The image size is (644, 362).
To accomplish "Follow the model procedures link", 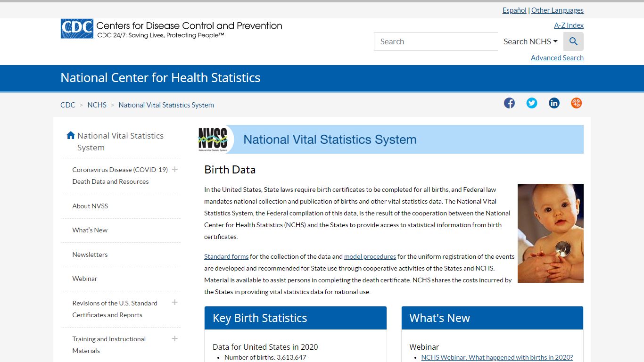I will 370,256.
